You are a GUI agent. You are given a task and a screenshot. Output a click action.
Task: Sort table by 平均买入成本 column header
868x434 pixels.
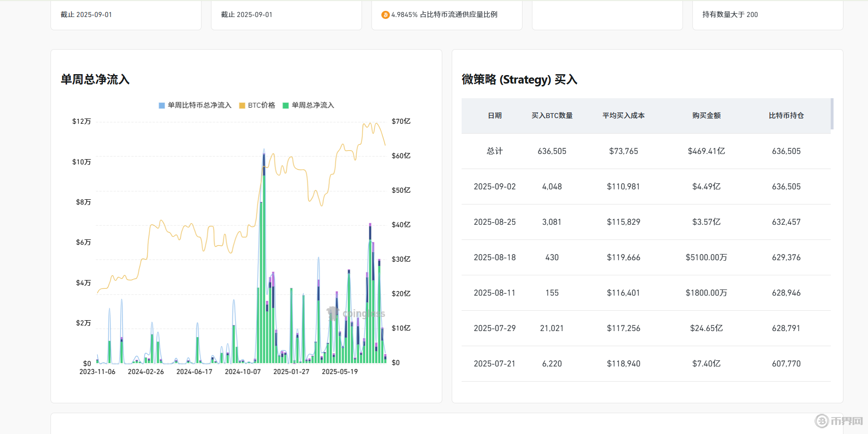(623, 116)
